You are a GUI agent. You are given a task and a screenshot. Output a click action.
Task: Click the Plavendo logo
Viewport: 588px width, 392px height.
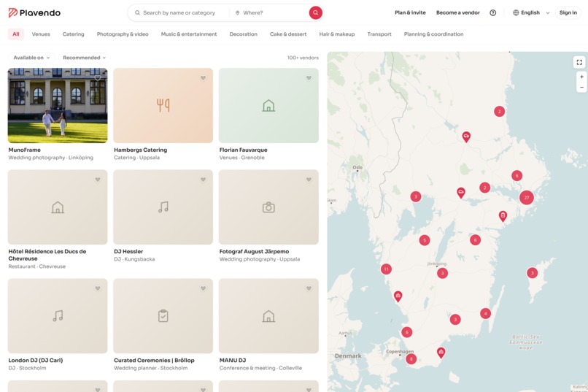34,12
